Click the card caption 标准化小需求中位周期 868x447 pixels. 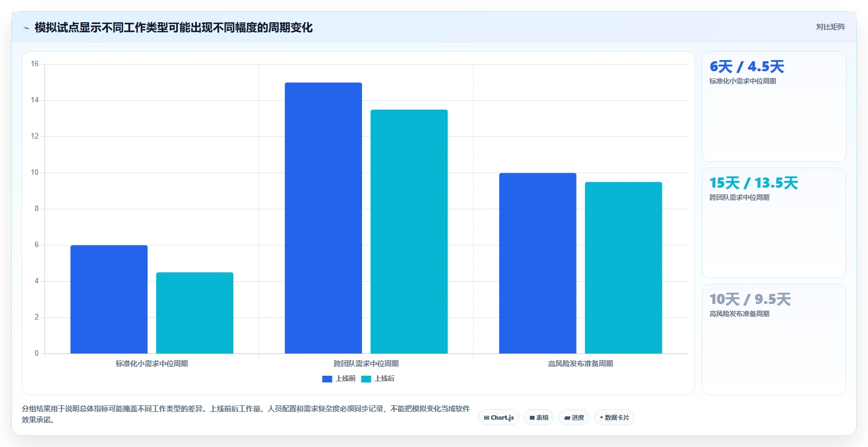click(743, 81)
